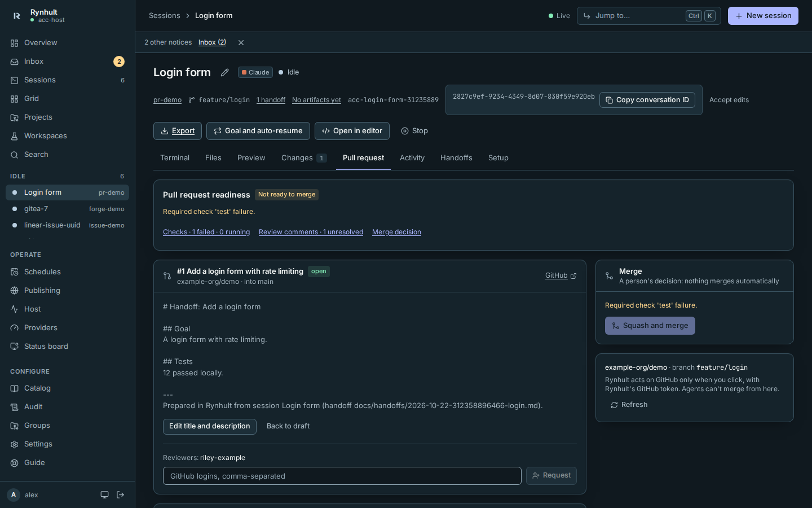Image resolution: width=812 pixels, height=508 pixels.
Task: Open the Checks 1 failed link
Action: pyautogui.click(x=206, y=232)
